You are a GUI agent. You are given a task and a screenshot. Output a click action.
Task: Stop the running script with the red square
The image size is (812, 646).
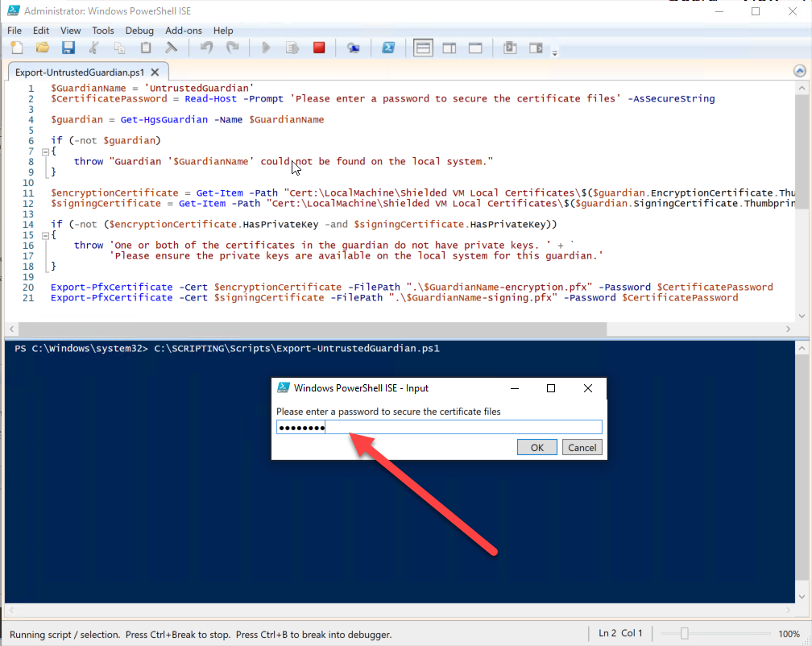point(319,48)
